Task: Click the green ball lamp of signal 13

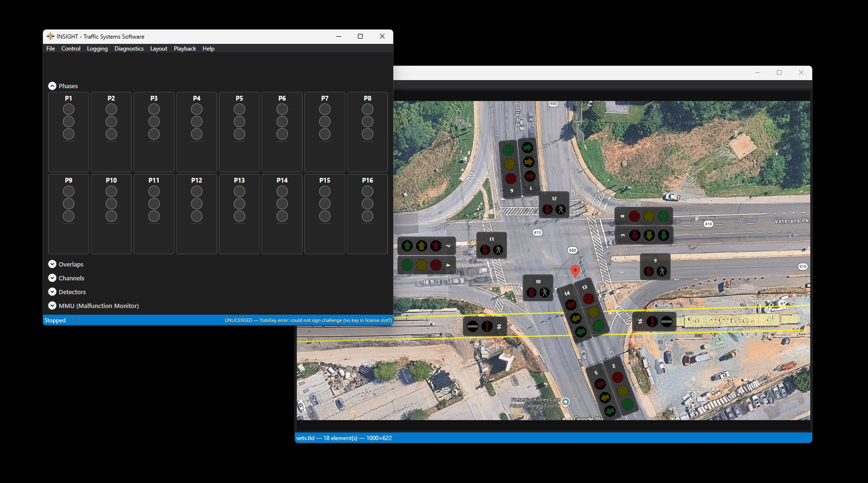Action: (598, 326)
